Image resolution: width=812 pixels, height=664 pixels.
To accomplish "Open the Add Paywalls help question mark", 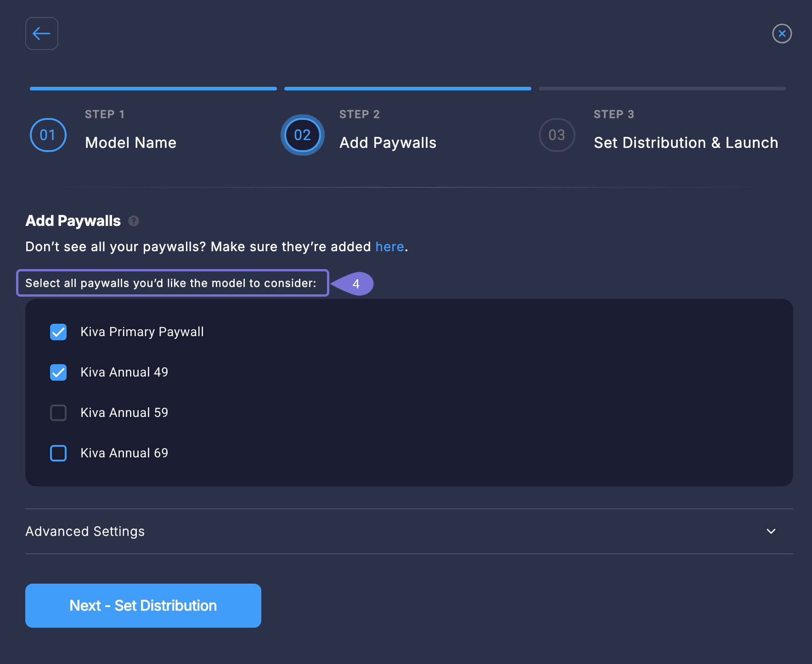I will (133, 221).
